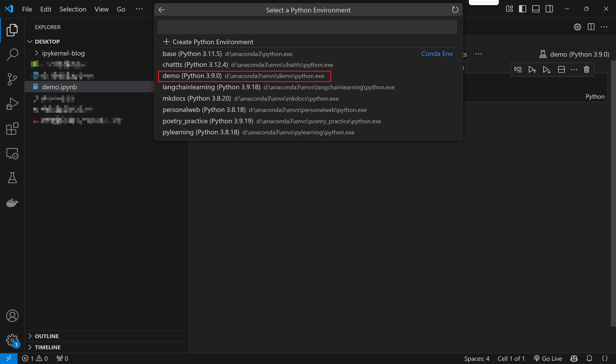Choose langchainlearning (Python 3.9.18) environment
The width and height of the screenshot is (616, 364).
pyautogui.click(x=308, y=87)
